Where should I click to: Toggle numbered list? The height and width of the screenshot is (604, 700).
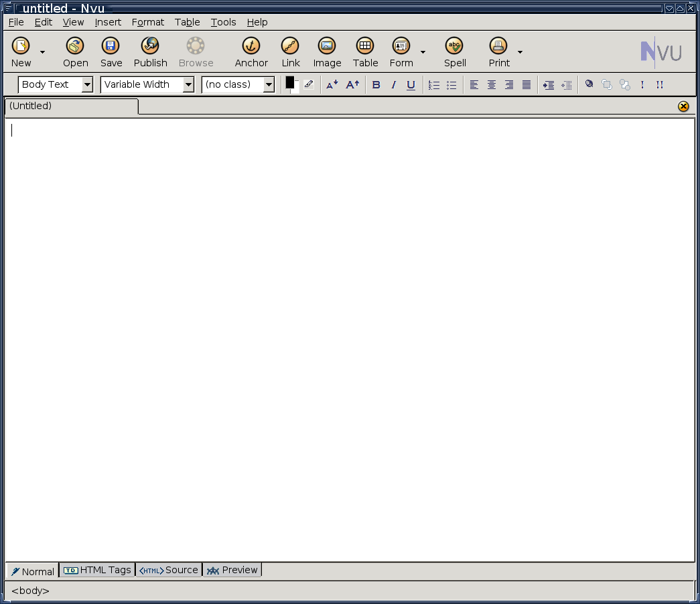[434, 85]
